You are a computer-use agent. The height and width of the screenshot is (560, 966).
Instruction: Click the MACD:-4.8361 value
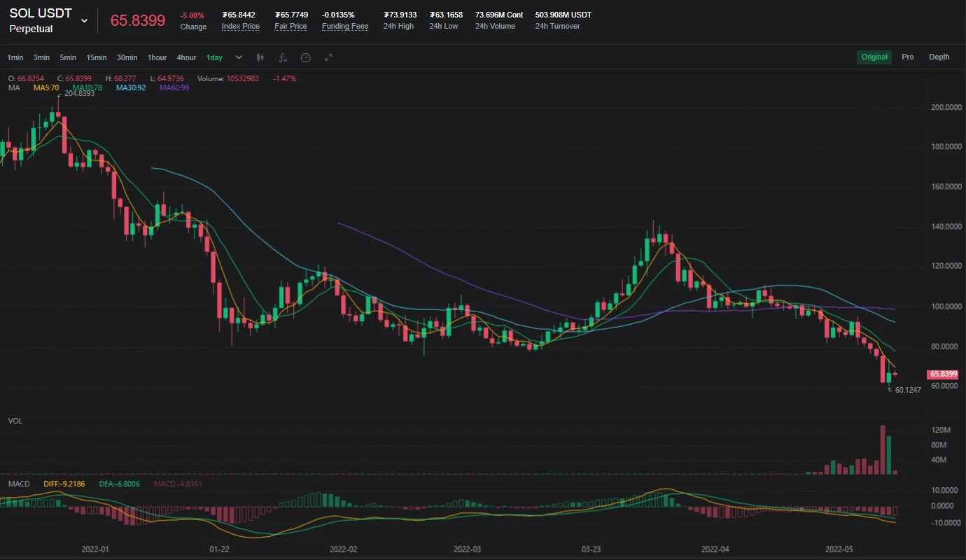[x=178, y=484]
